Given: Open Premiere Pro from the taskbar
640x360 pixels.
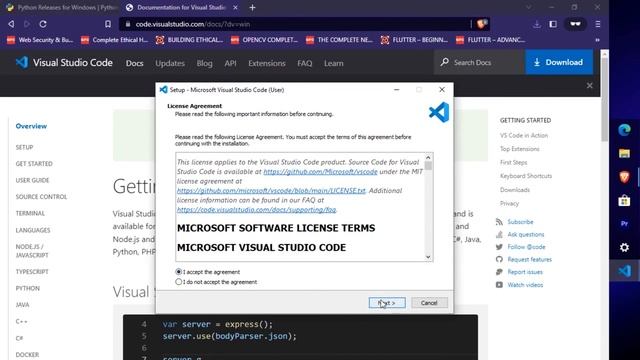Looking at the screenshot, I should (624, 224).
